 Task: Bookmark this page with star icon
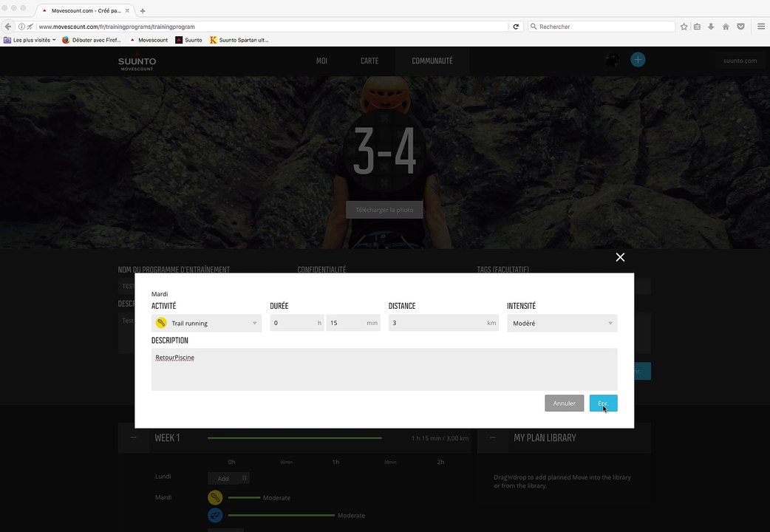[684, 27]
